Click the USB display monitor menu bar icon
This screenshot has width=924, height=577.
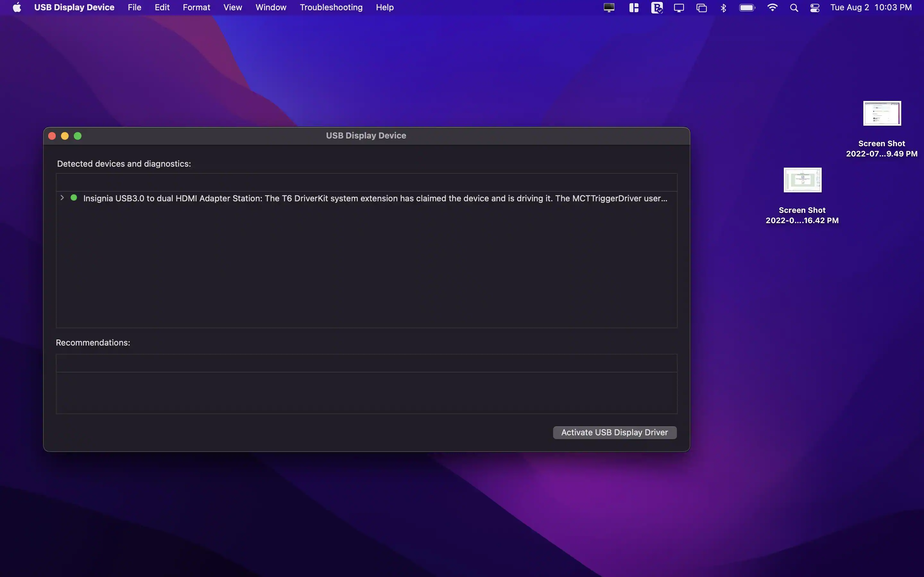click(x=609, y=8)
